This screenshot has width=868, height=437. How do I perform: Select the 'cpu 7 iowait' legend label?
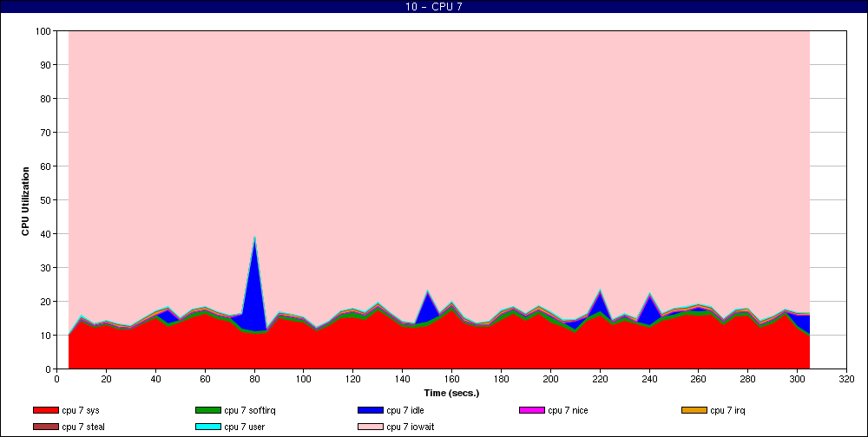coord(411,427)
